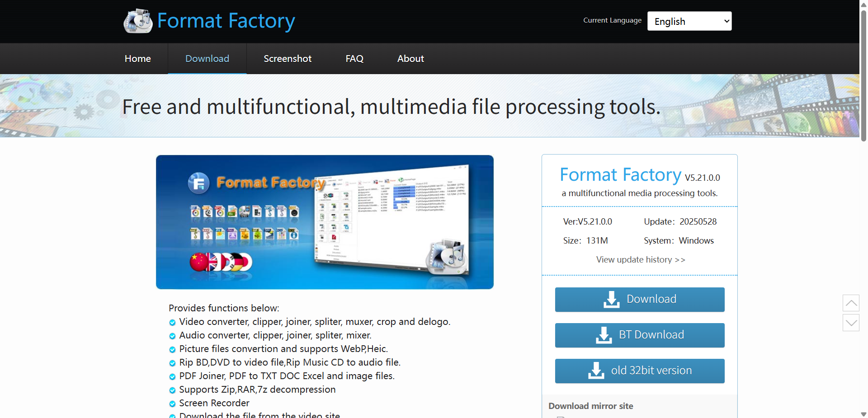
Task: Click the blue Download button
Action: (x=640, y=299)
